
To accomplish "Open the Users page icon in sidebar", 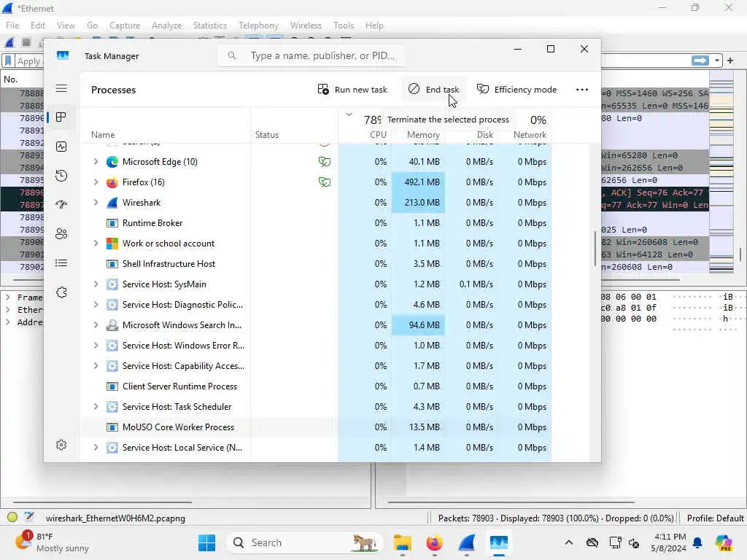I will click(x=61, y=234).
